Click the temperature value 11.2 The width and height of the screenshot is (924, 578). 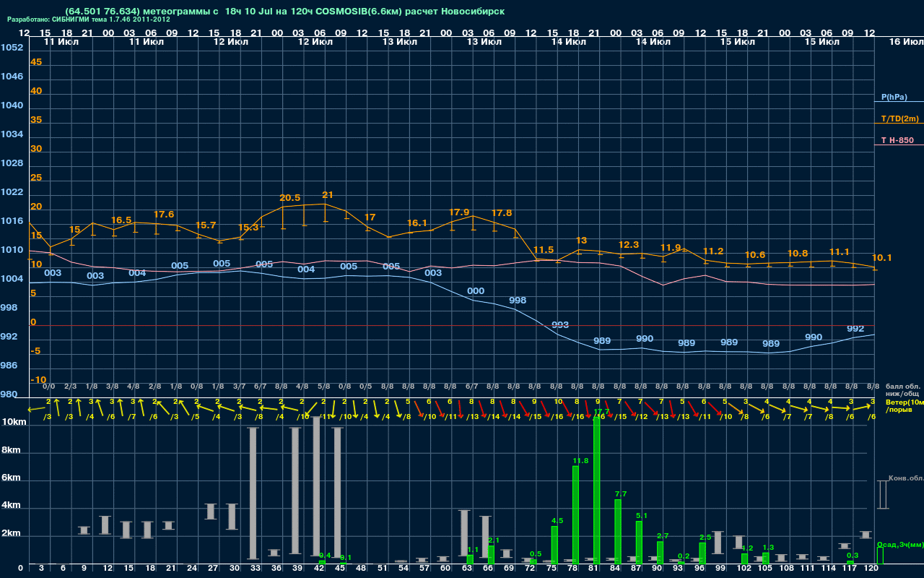click(712, 251)
